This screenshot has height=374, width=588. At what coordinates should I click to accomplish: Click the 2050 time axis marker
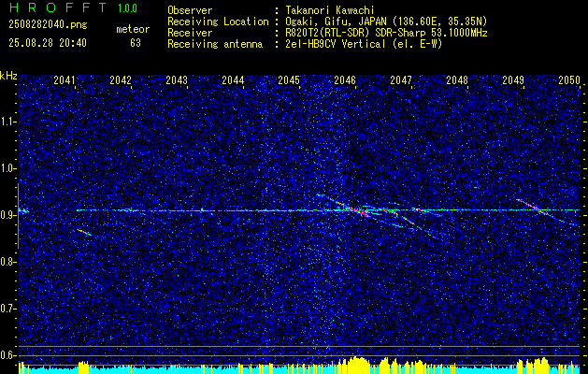(x=569, y=79)
